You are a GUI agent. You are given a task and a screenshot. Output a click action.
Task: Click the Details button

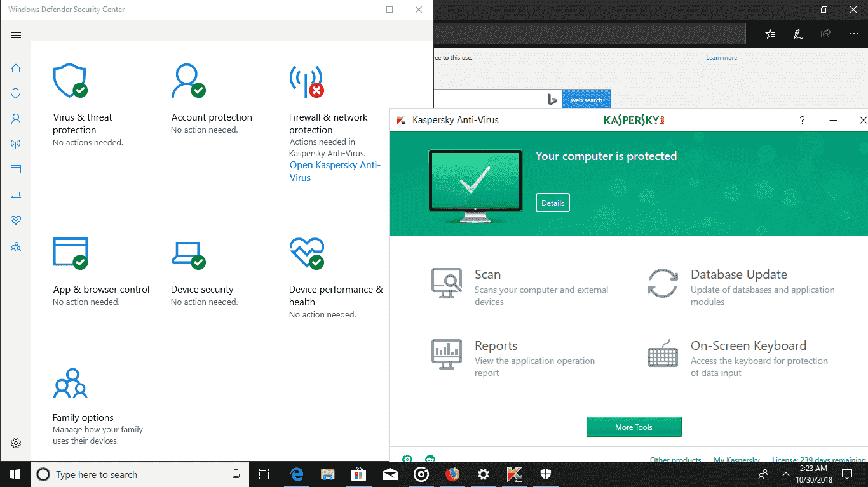pyautogui.click(x=552, y=203)
